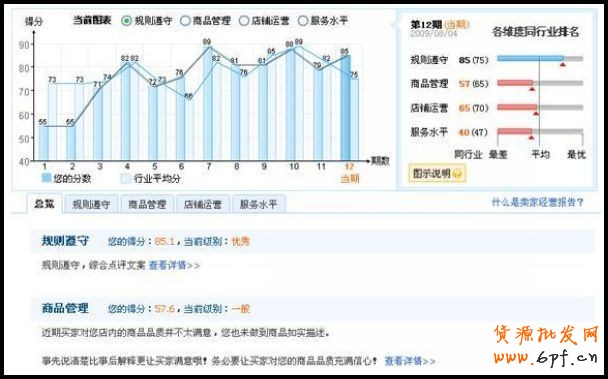Click the light 行业平均分 legend swatch
608x379 pixels.
(126, 178)
